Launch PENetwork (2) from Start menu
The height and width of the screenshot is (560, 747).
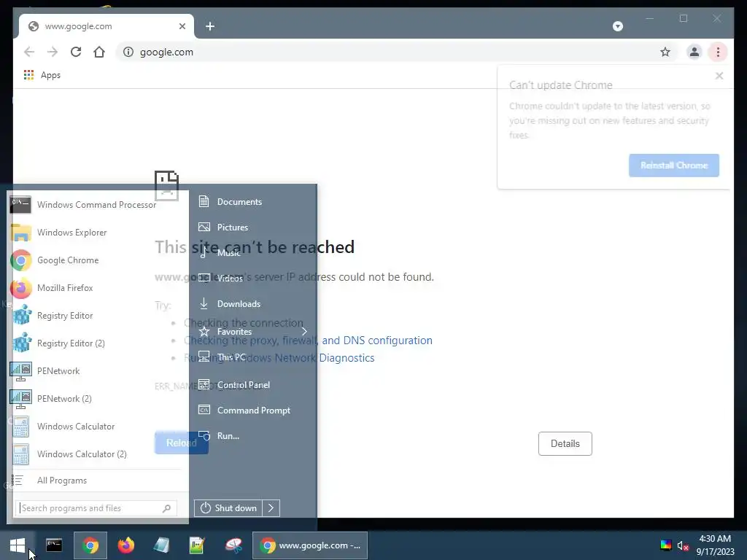coord(98,399)
